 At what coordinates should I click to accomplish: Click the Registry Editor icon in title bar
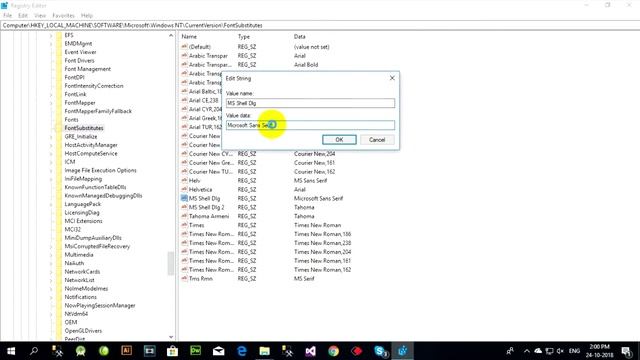click(x=4, y=5)
